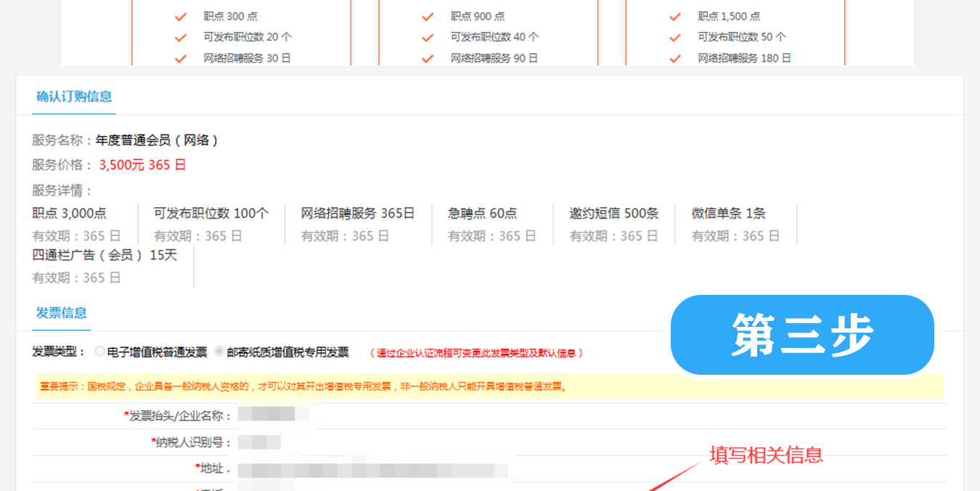Image resolution: width=980 pixels, height=491 pixels.
Task: Click checkmark next to 网络招聘服务 180 日
Action: point(675,58)
